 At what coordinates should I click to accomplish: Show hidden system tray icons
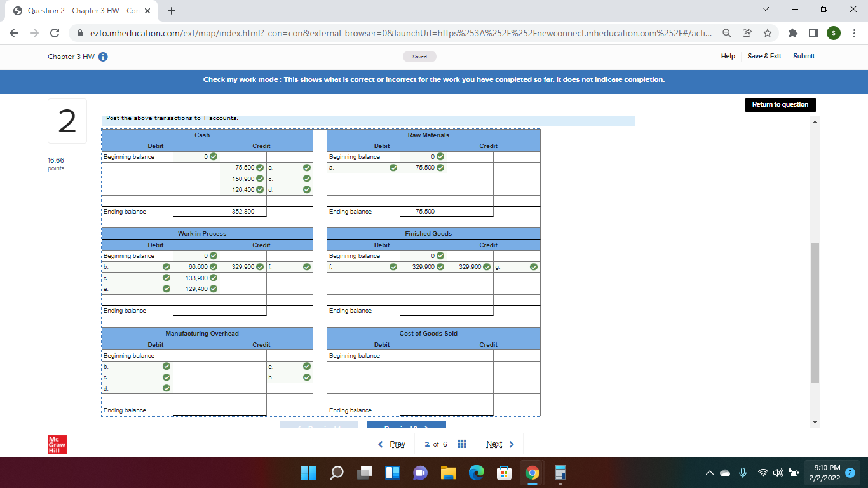709,473
